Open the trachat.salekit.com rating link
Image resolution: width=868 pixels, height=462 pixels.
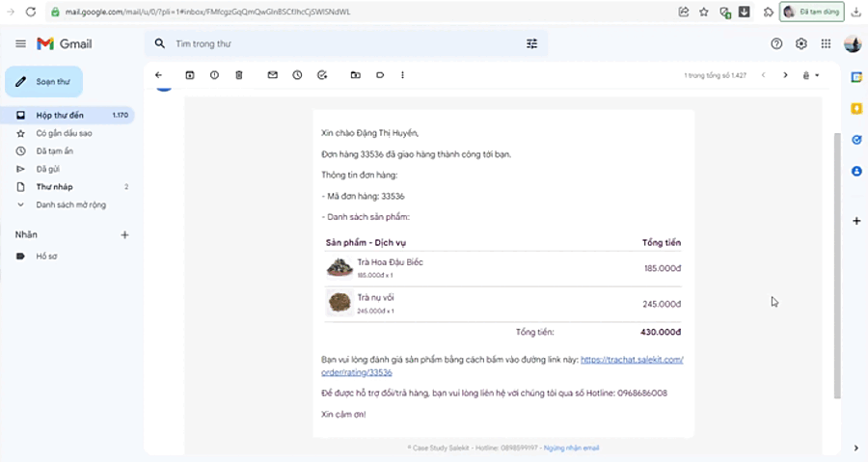click(632, 360)
